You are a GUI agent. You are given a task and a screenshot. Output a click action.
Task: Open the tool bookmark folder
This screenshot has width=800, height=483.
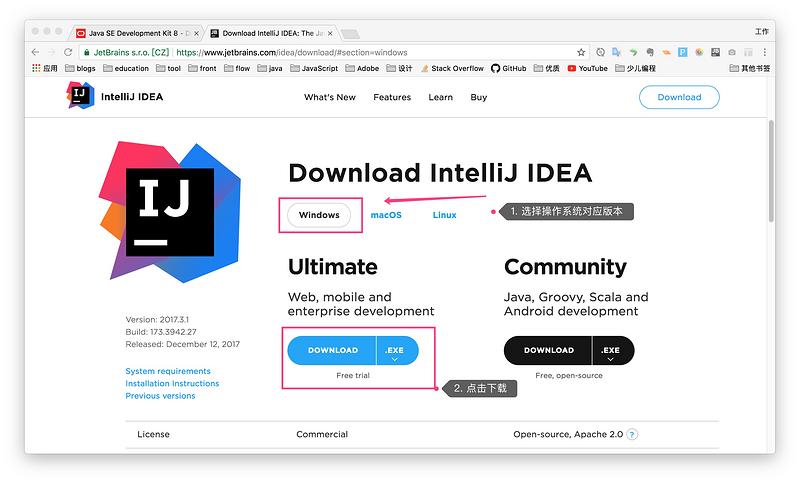[168, 68]
